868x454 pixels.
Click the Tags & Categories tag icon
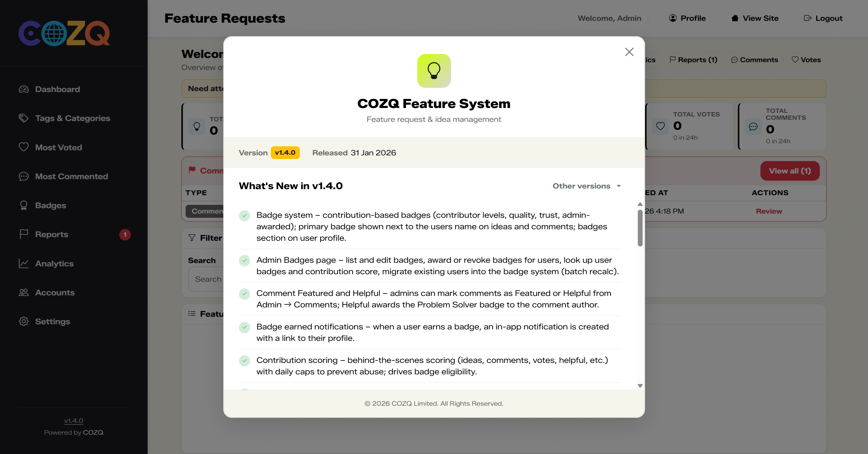(24, 118)
